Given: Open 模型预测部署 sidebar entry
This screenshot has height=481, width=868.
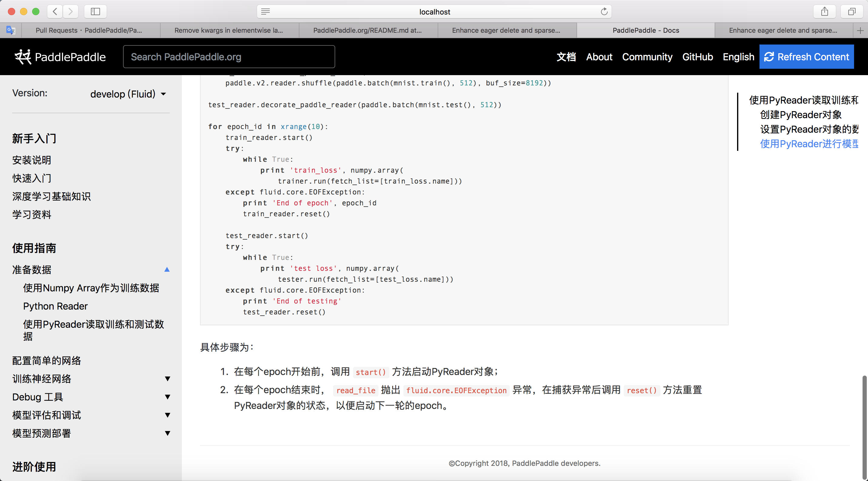Looking at the screenshot, I should [42, 433].
